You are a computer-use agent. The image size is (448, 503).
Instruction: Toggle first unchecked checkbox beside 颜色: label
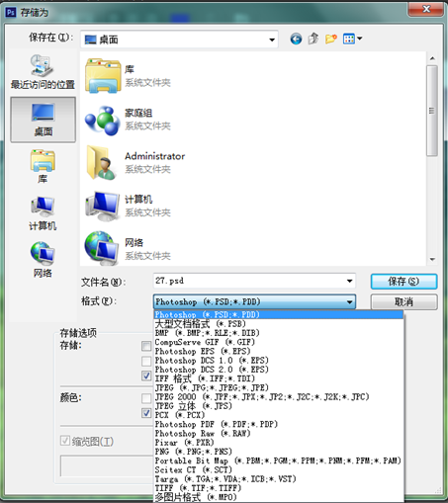(146, 398)
